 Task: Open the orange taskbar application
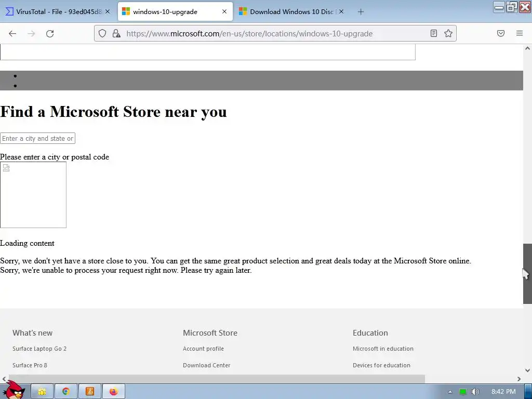89,392
